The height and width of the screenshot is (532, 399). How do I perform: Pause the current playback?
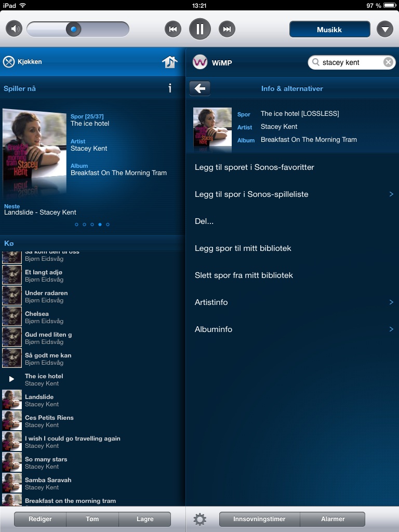(200, 29)
